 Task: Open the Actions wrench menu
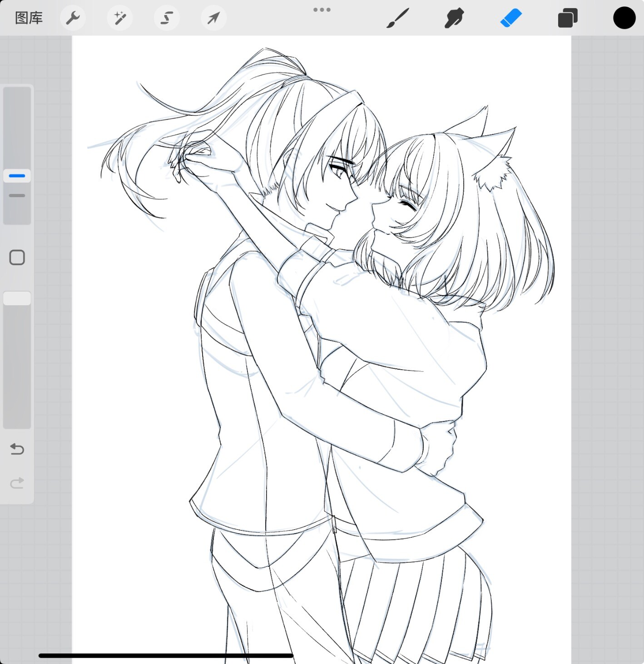[73, 18]
